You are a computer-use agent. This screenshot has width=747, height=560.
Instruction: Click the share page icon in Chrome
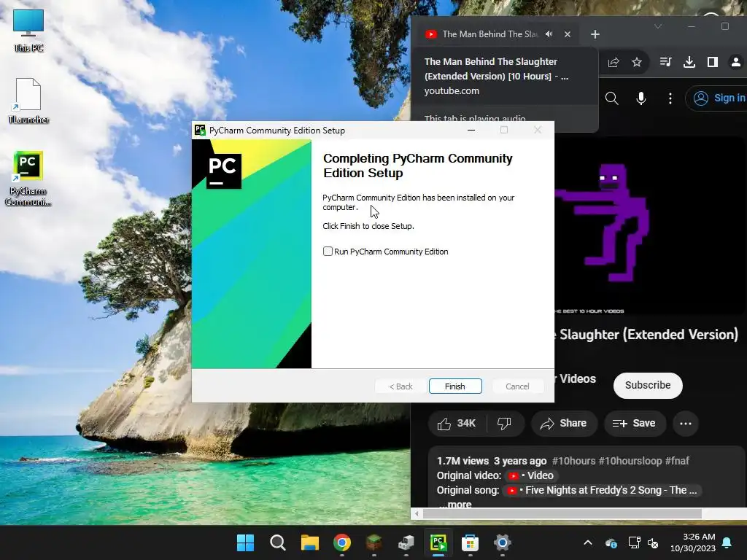[x=614, y=63]
